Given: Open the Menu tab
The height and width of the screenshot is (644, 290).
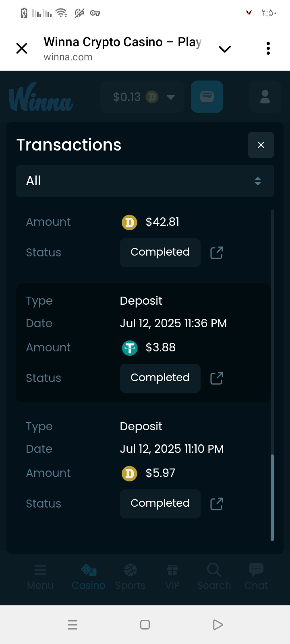Looking at the screenshot, I should (x=40, y=576).
